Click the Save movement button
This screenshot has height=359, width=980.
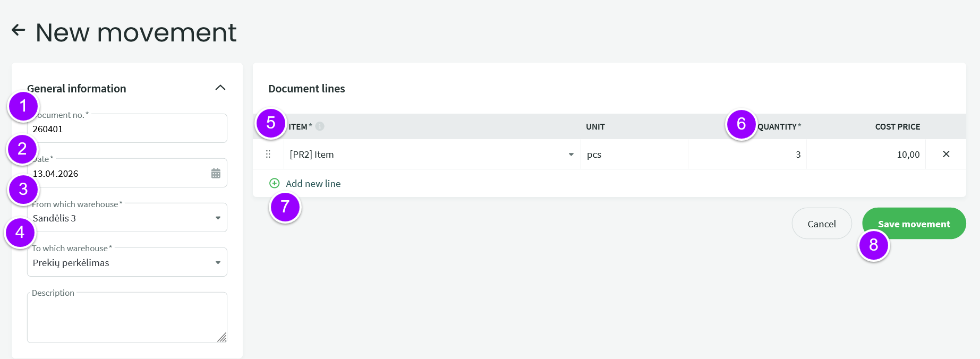pos(914,224)
